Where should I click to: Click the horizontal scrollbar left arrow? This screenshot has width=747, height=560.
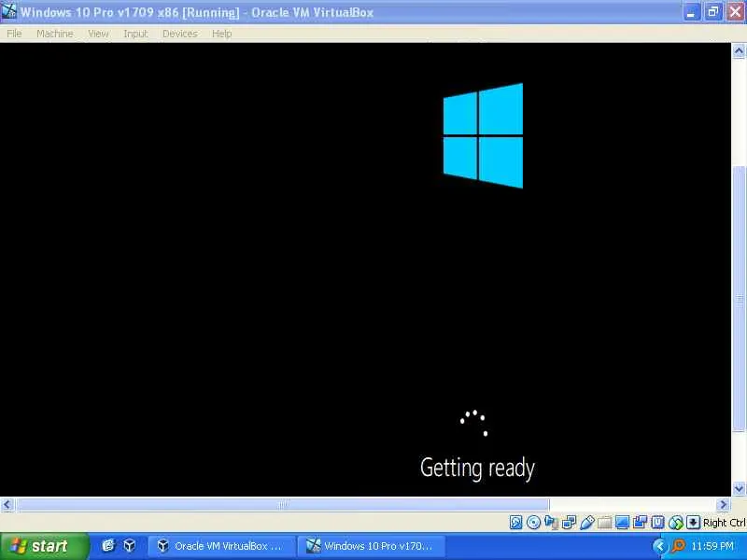coord(7,504)
